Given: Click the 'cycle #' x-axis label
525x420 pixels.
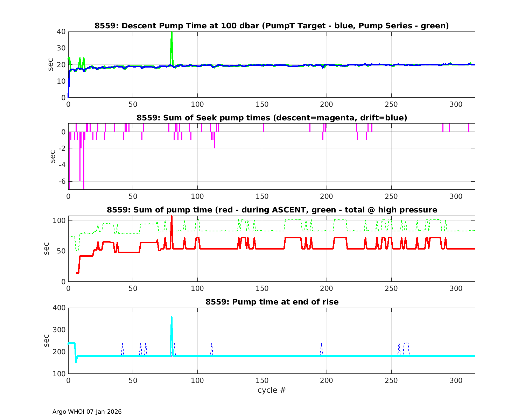Looking at the screenshot, I should [x=272, y=390].
